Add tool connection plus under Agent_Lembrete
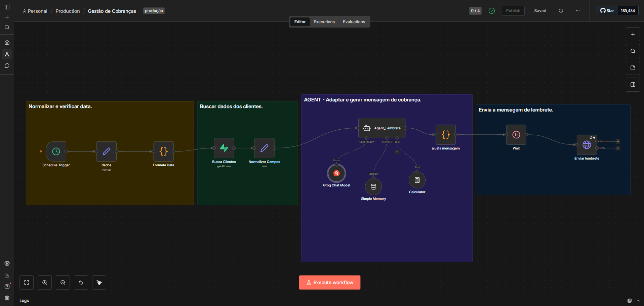The height and width of the screenshot is (306, 644). click(397, 152)
